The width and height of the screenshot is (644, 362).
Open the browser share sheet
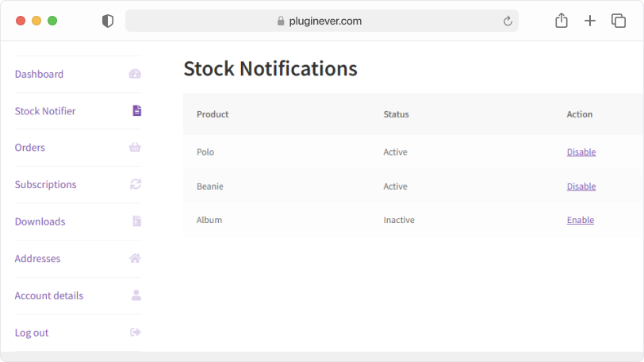pos(561,20)
